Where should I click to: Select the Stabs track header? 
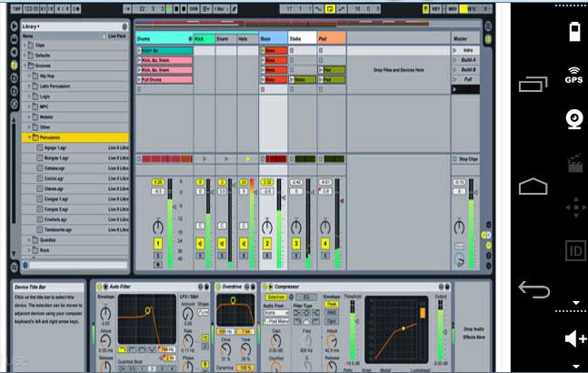click(x=303, y=38)
